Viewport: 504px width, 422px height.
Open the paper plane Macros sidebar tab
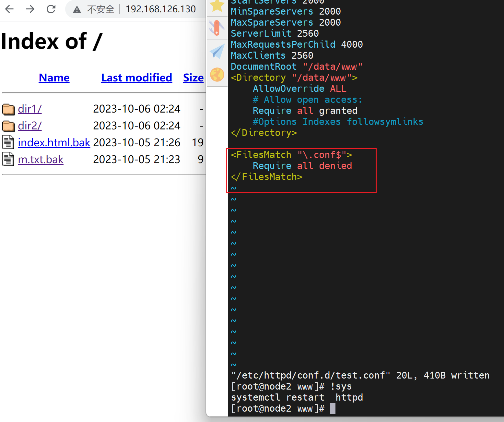pos(217,51)
